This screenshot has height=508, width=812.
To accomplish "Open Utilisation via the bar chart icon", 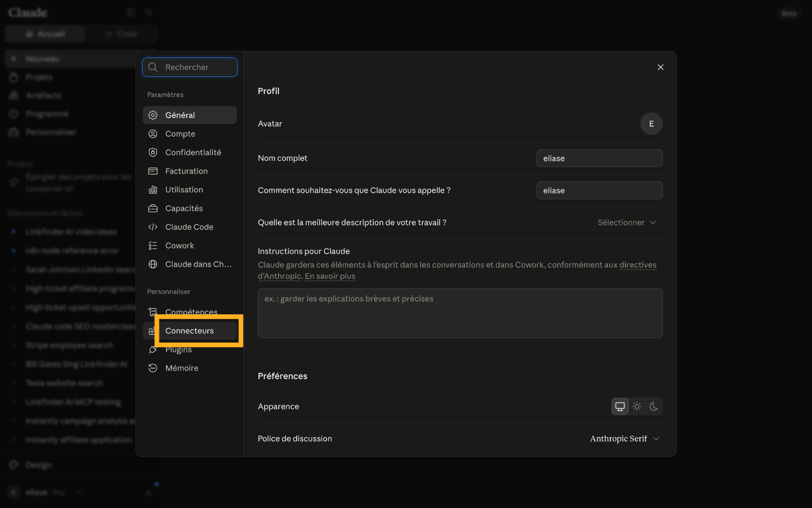I will click(153, 190).
